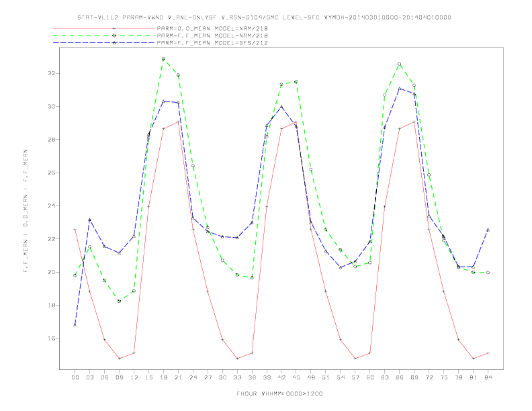
Task: Select legend entry PARM=F.F_MEAN MODEL=GFS/212
Action: point(212,43)
